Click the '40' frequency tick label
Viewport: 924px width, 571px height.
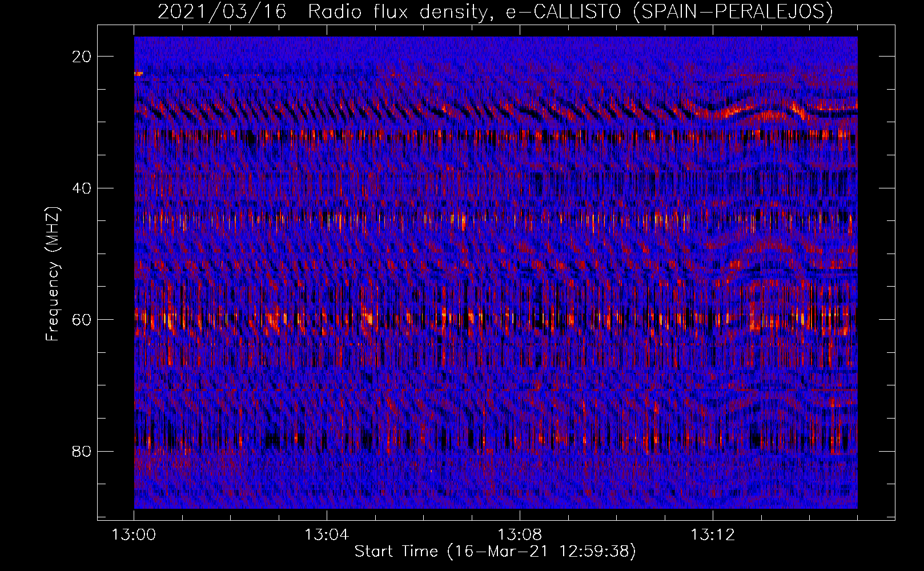pos(82,188)
